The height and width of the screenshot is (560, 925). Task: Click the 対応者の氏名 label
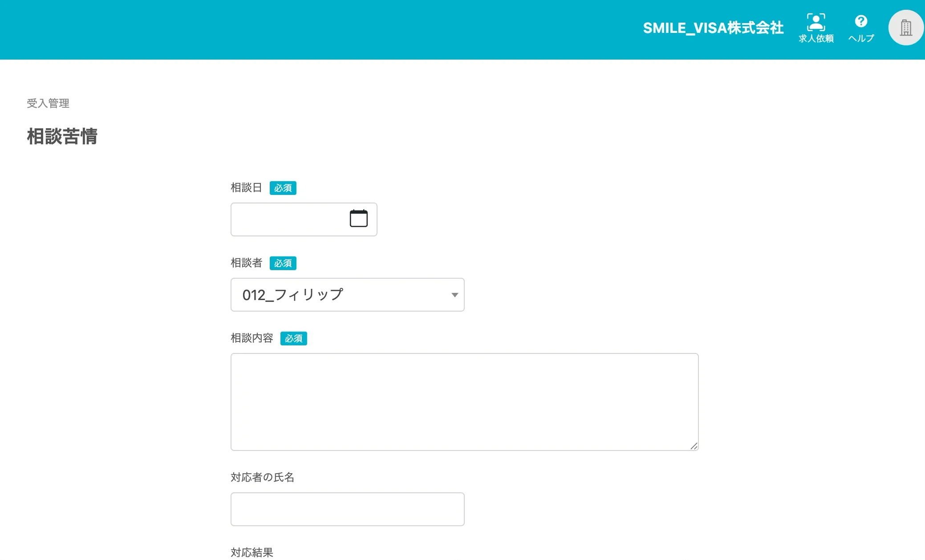coord(262,477)
